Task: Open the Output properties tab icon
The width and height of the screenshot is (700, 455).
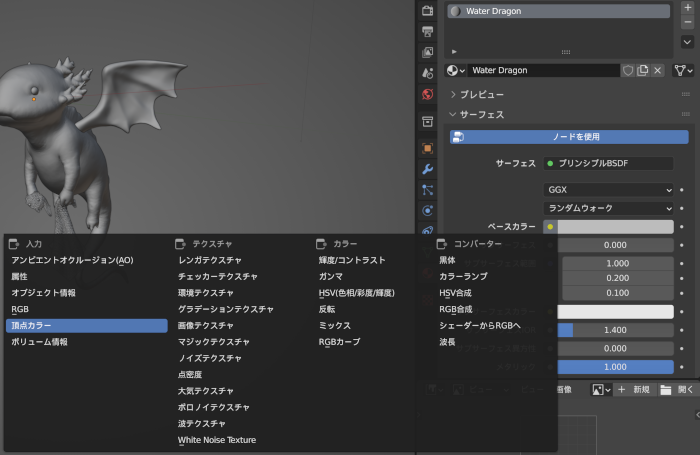Action: (x=428, y=32)
